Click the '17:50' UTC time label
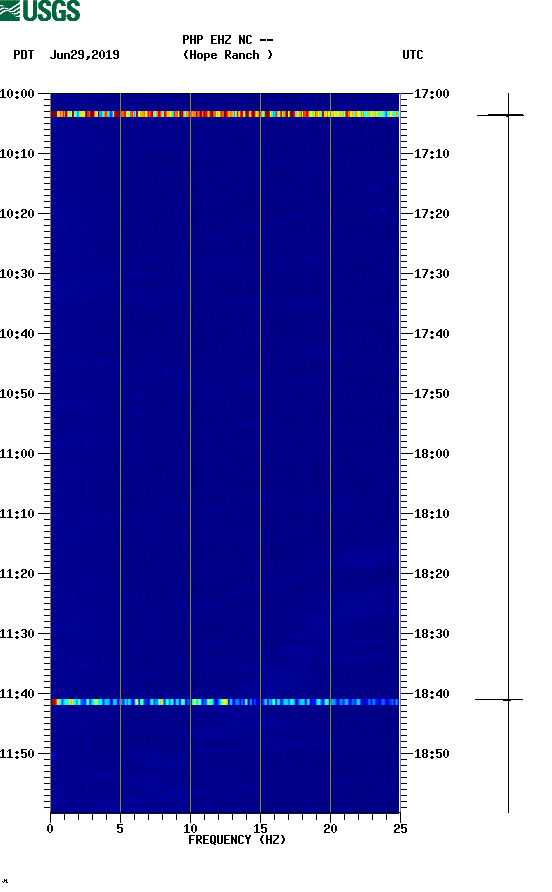Viewport: 552px width, 892px height. [431, 394]
